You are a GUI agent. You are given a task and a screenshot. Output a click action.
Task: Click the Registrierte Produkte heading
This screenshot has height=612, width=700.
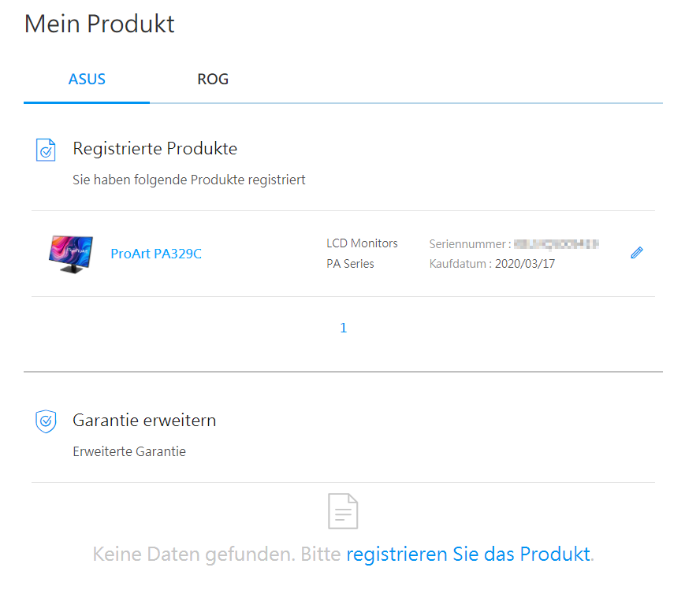tap(155, 149)
